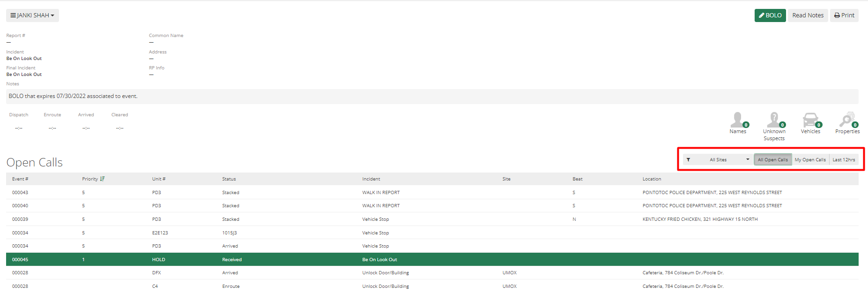
Task: Click the Open Calls heading
Action: point(35,163)
